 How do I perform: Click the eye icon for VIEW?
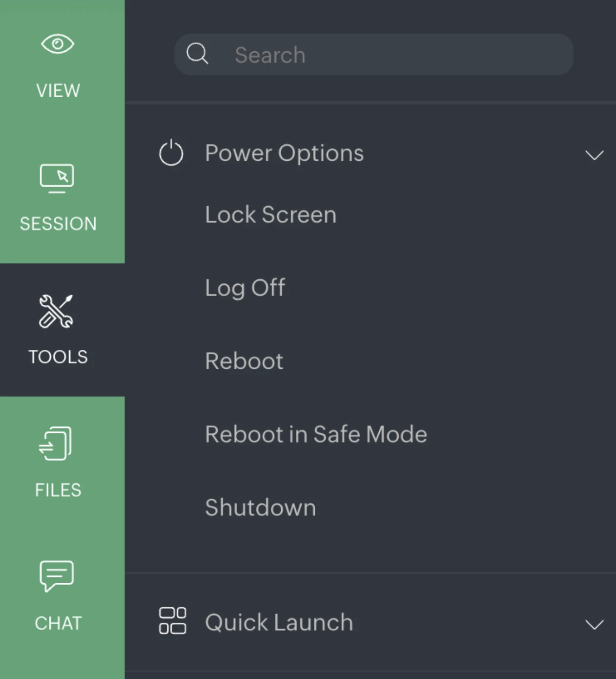[x=58, y=44]
